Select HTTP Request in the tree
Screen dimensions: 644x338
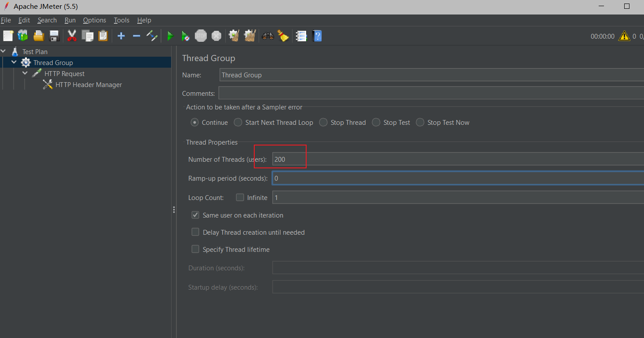click(x=64, y=74)
